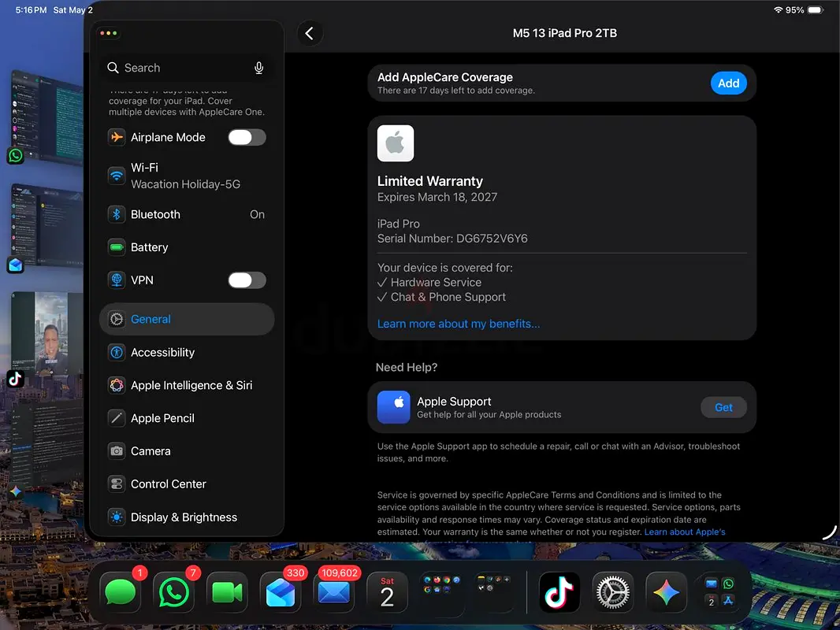Viewport: 840px width, 630px height.
Task: Switch to the WhatsApp stage thumbnail
Action: pyautogui.click(x=48, y=117)
